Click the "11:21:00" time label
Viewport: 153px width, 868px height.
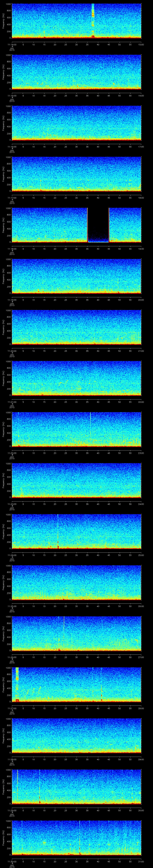coord(12,402)
